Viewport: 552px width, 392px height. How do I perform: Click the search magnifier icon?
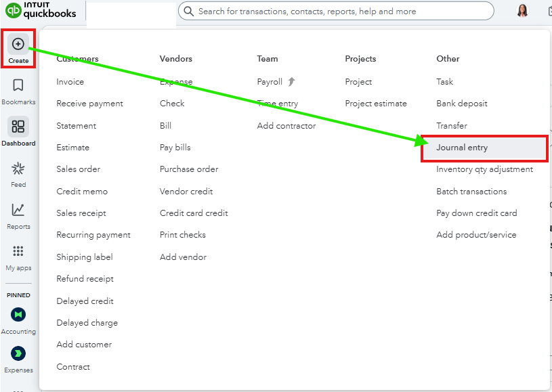(x=189, y=12)
